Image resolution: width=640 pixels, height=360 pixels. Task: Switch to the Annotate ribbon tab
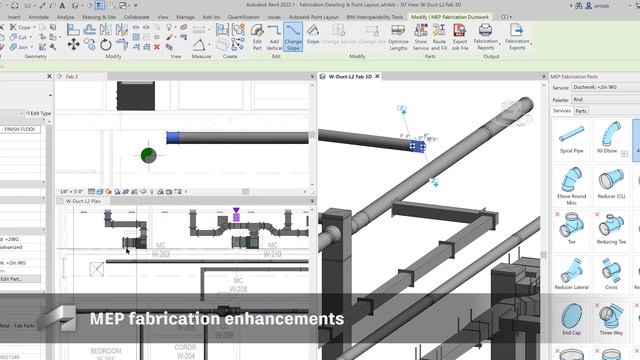click(38, 17)
